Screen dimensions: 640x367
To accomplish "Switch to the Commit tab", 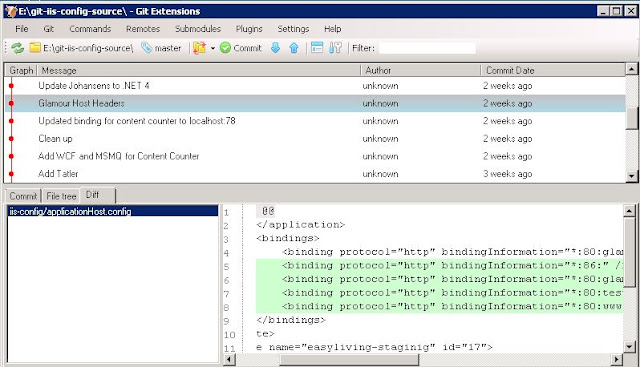I will tap(23, 196).
